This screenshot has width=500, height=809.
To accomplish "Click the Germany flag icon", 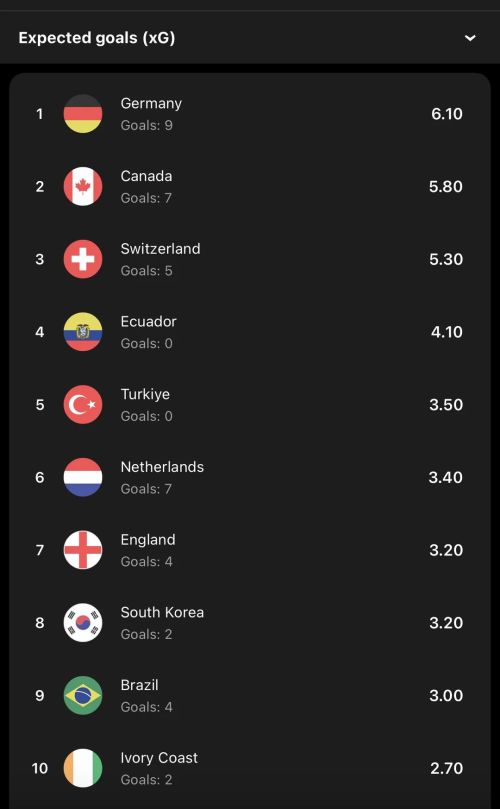I will click(x=83, y=114).
